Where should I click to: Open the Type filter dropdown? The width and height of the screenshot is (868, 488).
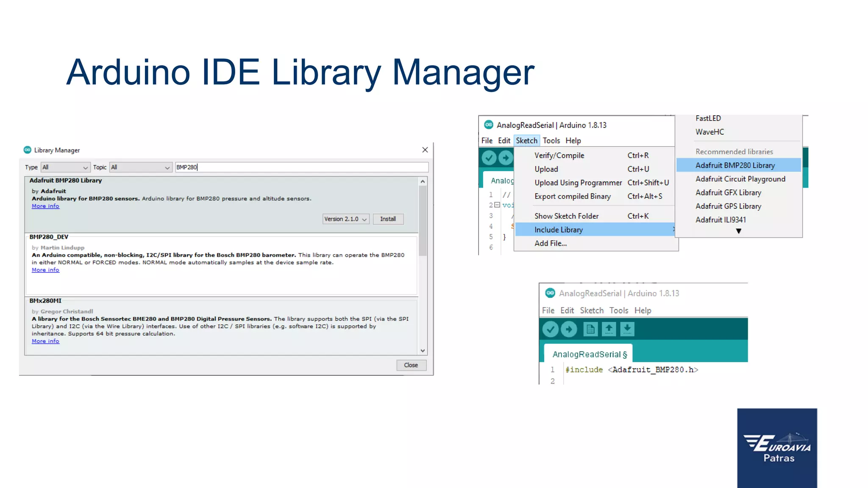tap(65, 167)
